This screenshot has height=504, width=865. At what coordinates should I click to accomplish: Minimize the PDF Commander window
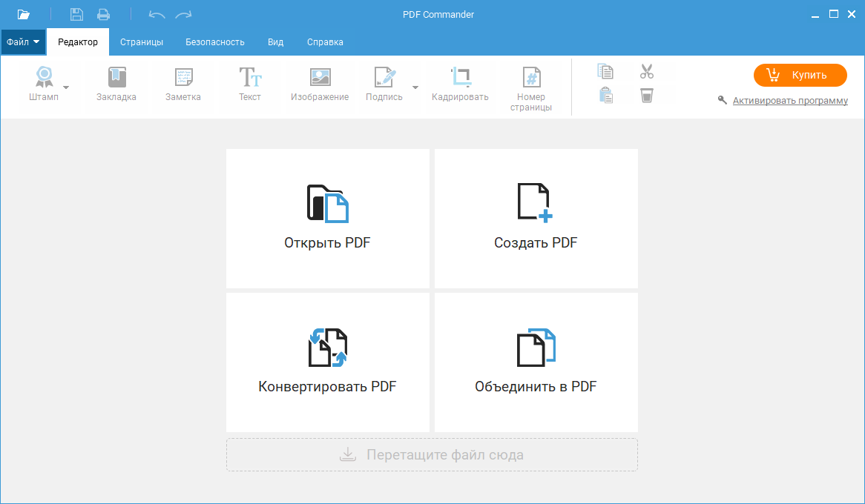point(815,15)
